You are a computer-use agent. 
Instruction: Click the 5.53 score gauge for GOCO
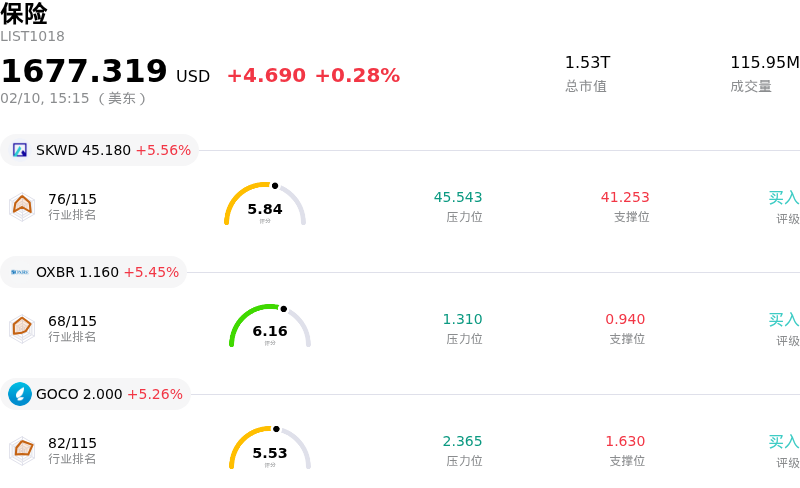pos(270,449)
